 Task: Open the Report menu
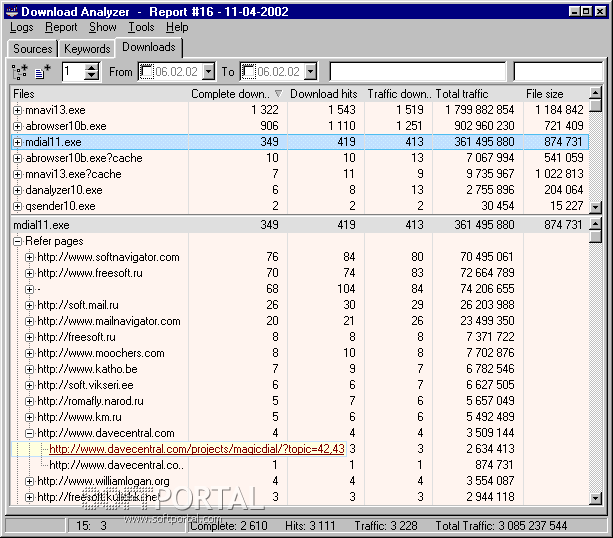pyautogui.click(x=61, y=27)
